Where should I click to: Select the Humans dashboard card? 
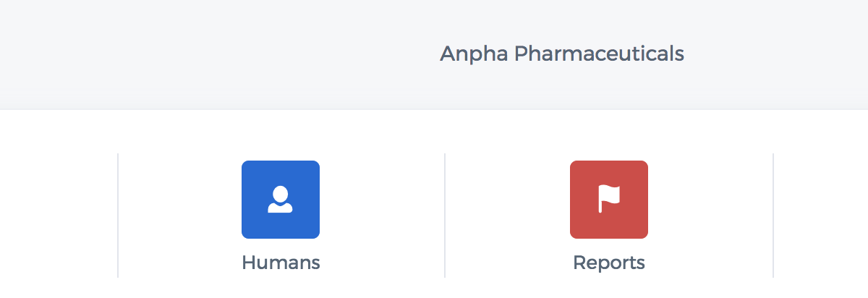[281, 216]
